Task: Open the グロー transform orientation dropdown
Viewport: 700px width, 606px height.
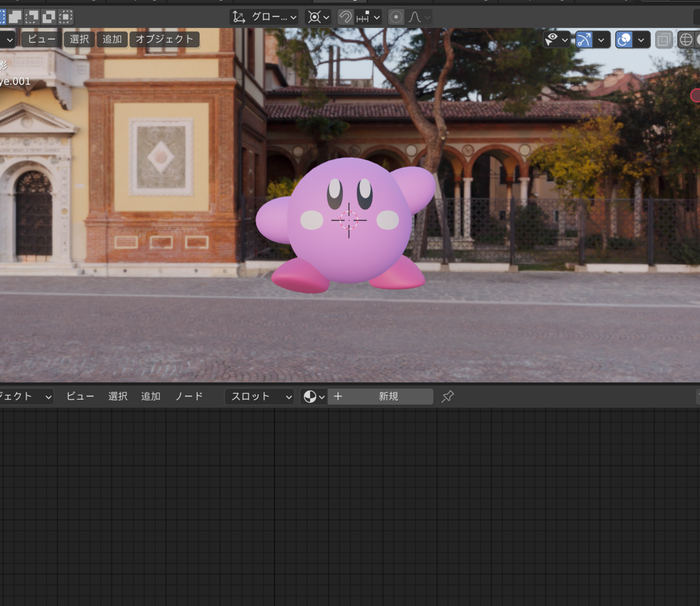Action: (265, 17)
